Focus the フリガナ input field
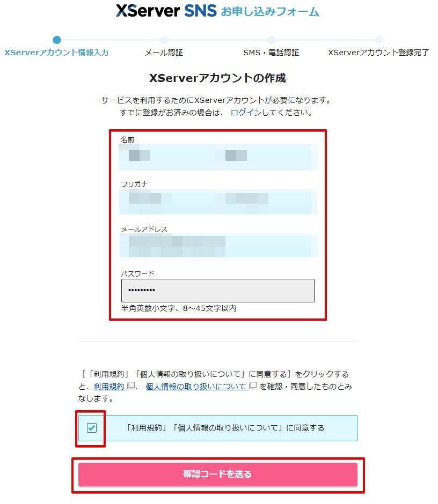438x504 pixels. (x=218, y=202)
